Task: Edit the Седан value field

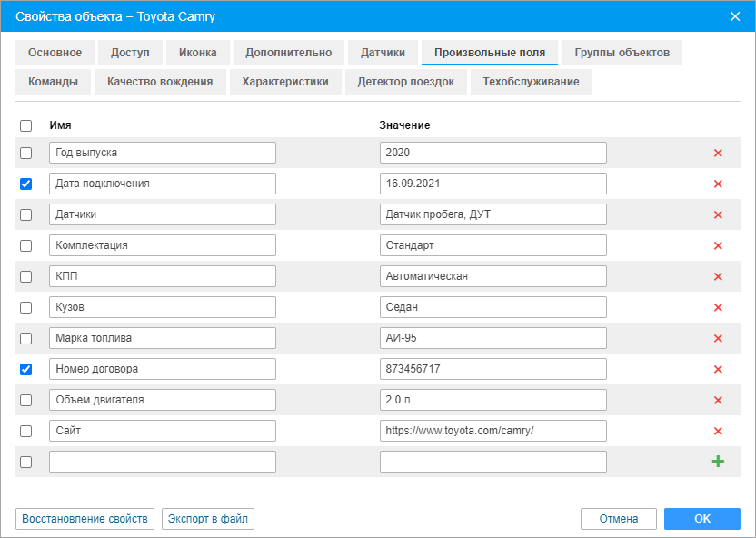Action: click(x=493, y=307)
